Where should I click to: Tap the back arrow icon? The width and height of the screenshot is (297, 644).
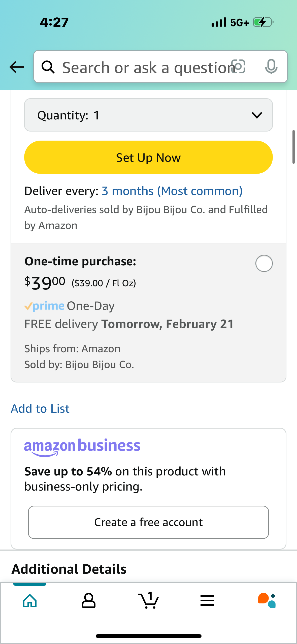(17, 67)
